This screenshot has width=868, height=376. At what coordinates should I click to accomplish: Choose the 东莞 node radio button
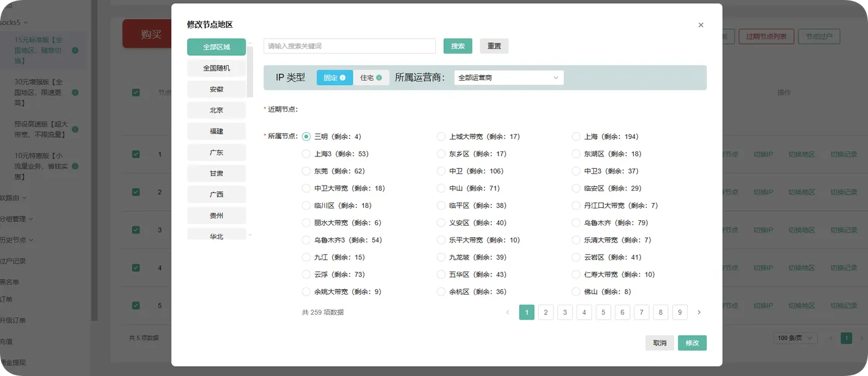(306, 171)
